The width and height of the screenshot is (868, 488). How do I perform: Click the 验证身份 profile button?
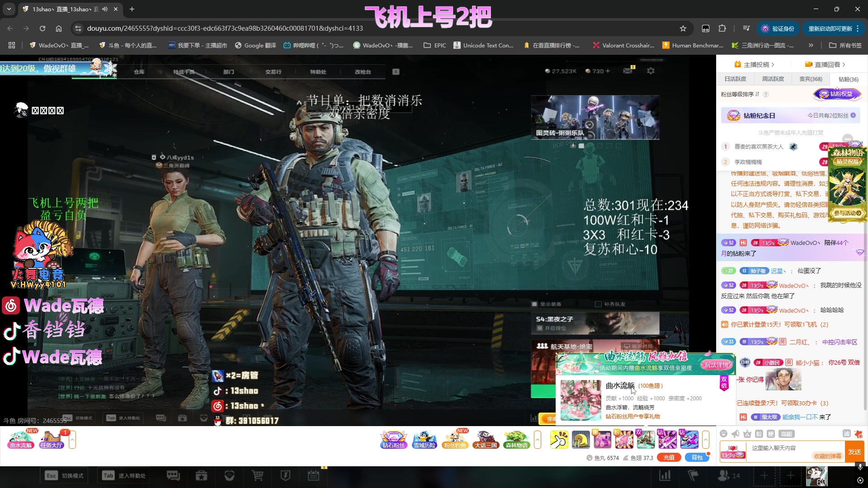(778, 28)
